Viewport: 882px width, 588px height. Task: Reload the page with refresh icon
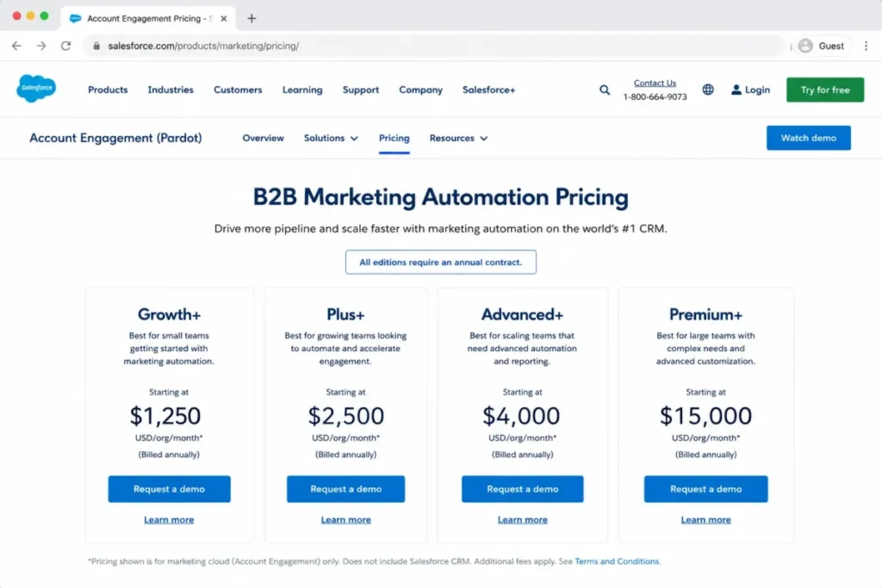pyautogui.click(x=65, y=46)
